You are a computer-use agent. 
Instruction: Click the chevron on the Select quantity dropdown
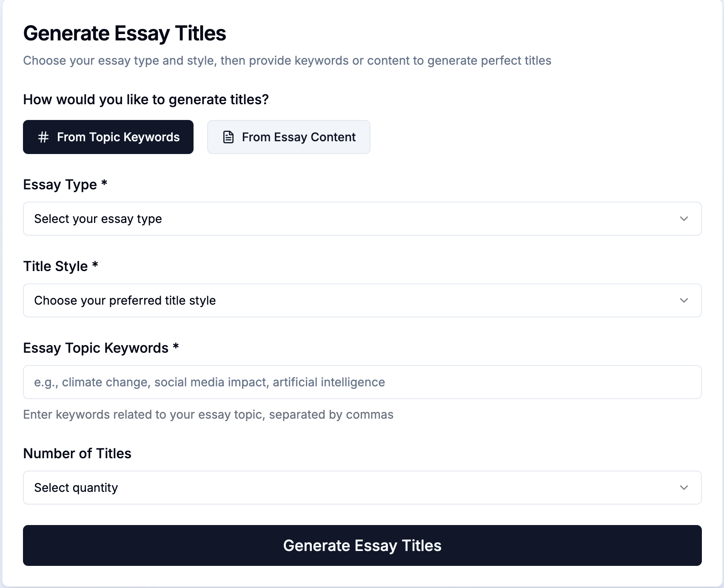tap(684, 488)
